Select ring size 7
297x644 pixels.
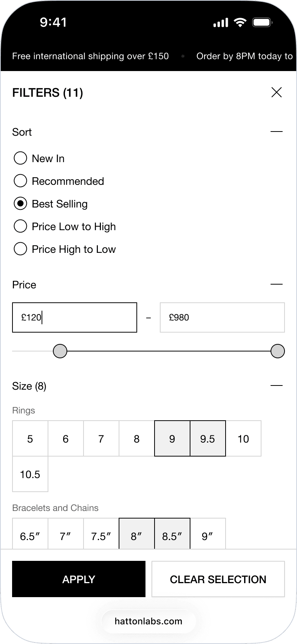point(101,438)
